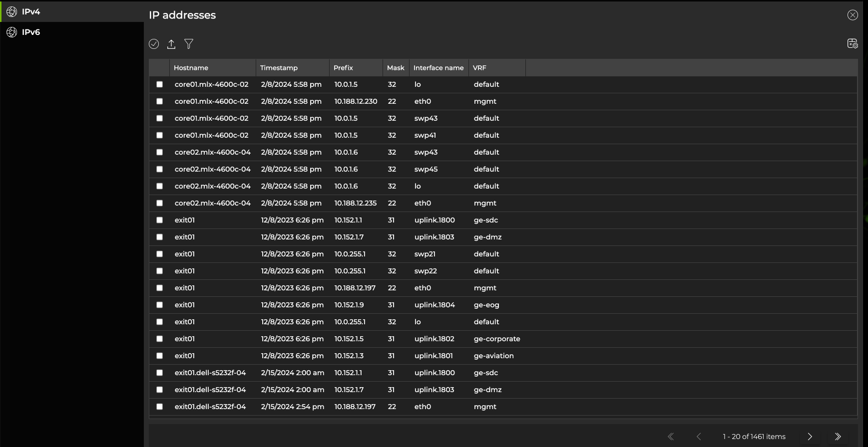Select checkbox for exit01 uplink.1804 row
The height and width of the screenshot is (447, 868).
click(x=160, y=305)
